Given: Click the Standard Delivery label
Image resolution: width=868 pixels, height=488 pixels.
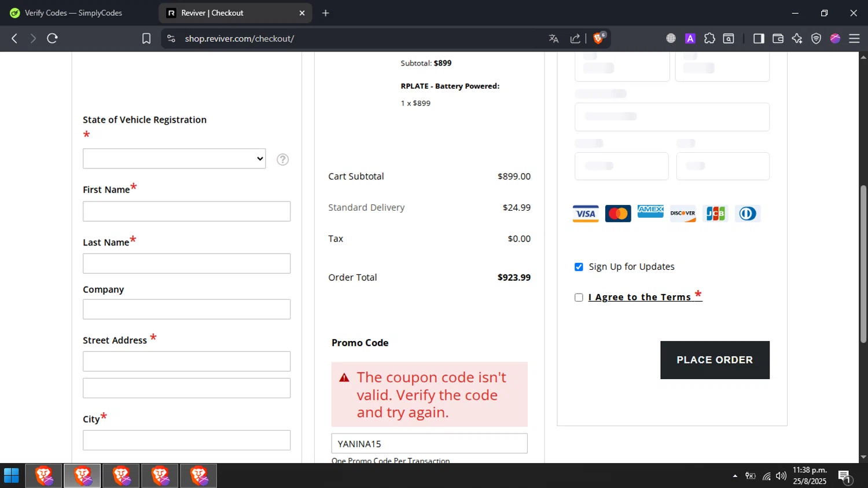Looking at the screenshot, I should (366, 207).
